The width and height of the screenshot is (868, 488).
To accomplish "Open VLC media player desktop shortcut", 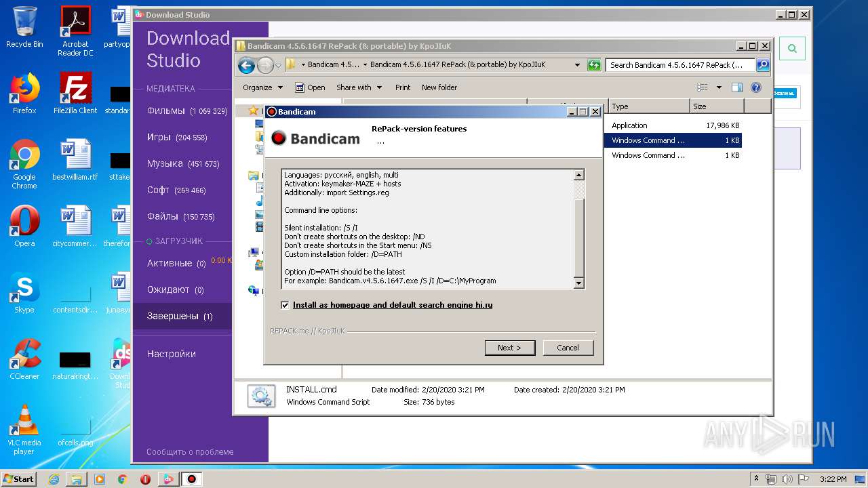I will coord(24,430).
